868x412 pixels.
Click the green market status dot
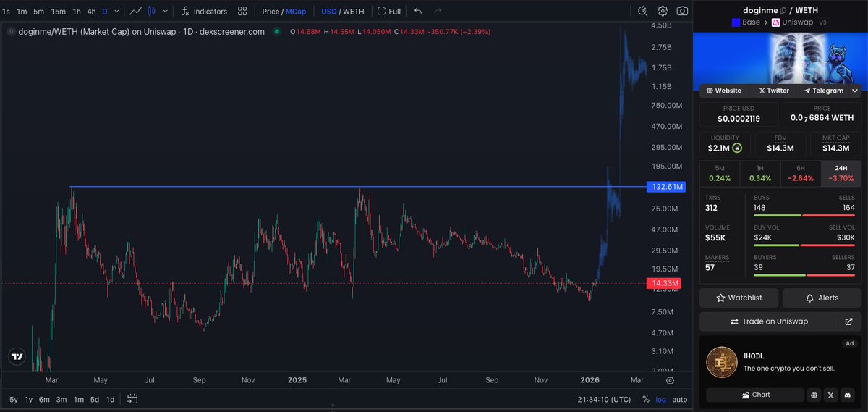coord(276,32)
